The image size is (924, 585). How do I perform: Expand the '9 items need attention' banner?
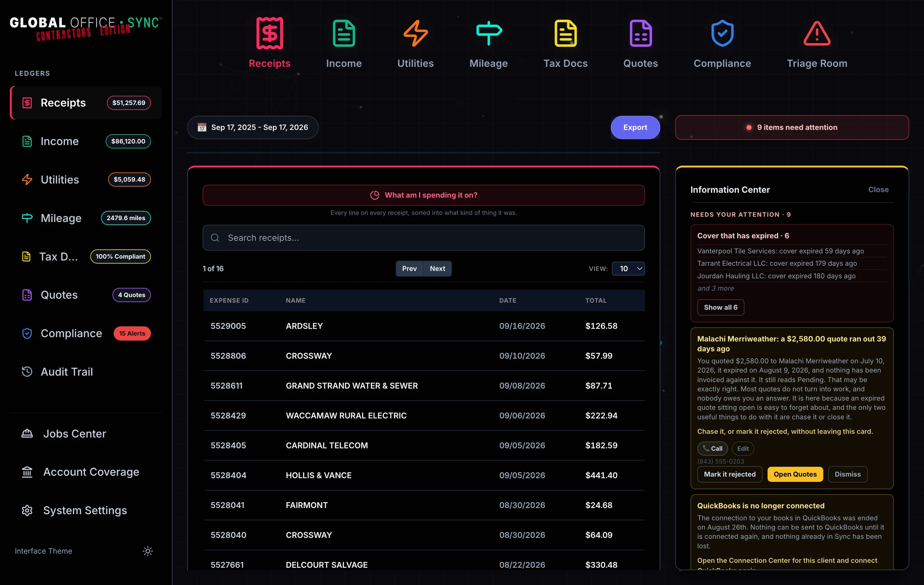point(792,127)
